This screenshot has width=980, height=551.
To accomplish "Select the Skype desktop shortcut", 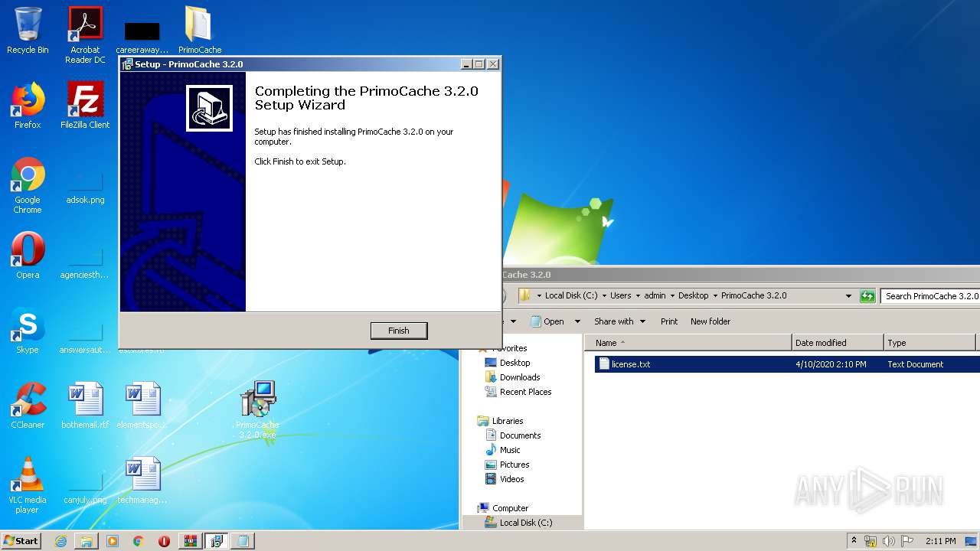I will click(x=28, y=331).
